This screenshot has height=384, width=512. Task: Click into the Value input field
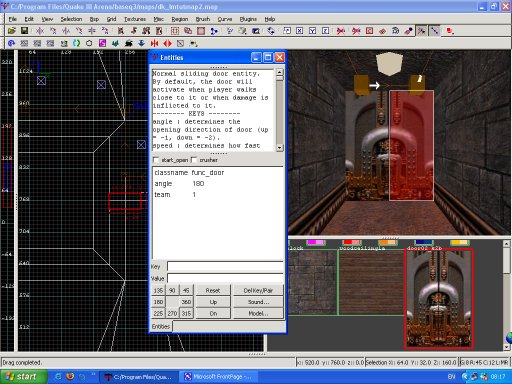[225, 278]
